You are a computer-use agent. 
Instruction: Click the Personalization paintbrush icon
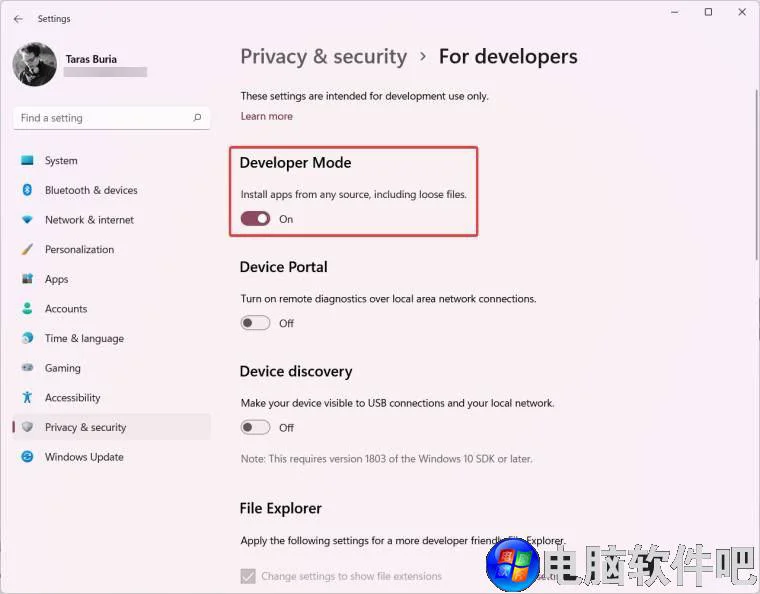(27, 250)
